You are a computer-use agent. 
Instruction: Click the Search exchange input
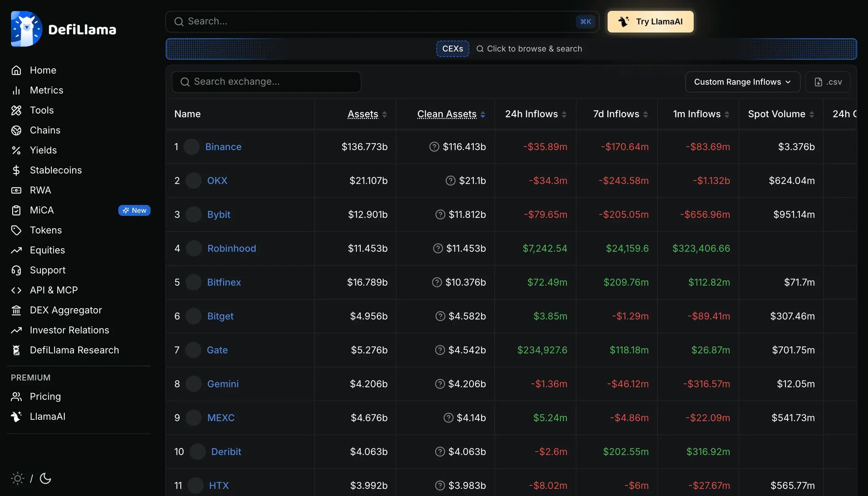click(x=266, y=82)
